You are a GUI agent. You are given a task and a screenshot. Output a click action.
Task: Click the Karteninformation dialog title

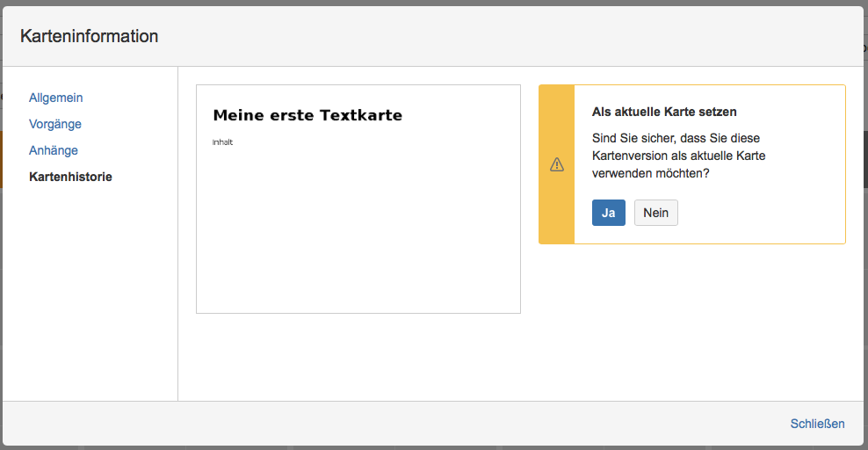click(89, 36)
